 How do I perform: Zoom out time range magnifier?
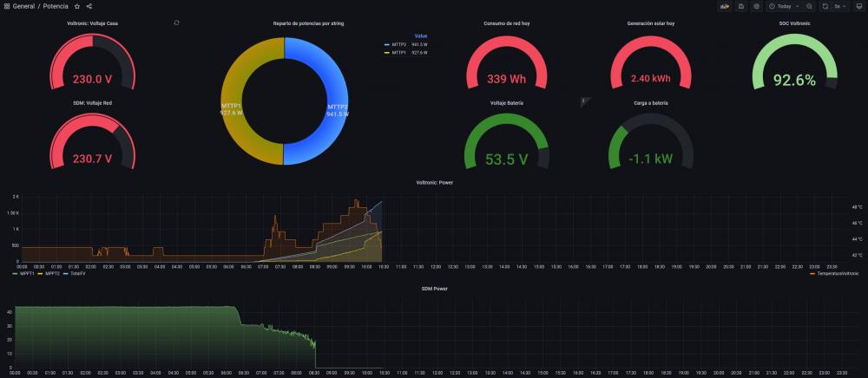809,6
